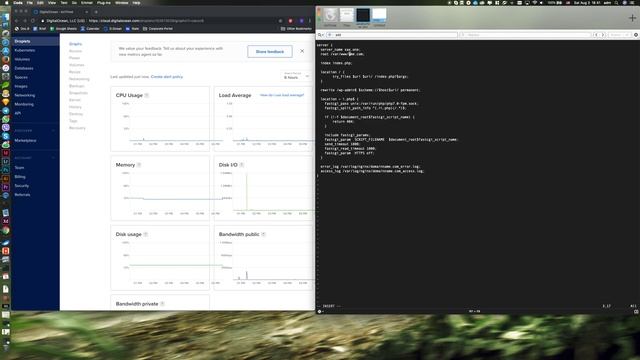The width and height of the screenshot is (640, 360).
Task: Select the Graphs droplet tab
Action: 76,44
